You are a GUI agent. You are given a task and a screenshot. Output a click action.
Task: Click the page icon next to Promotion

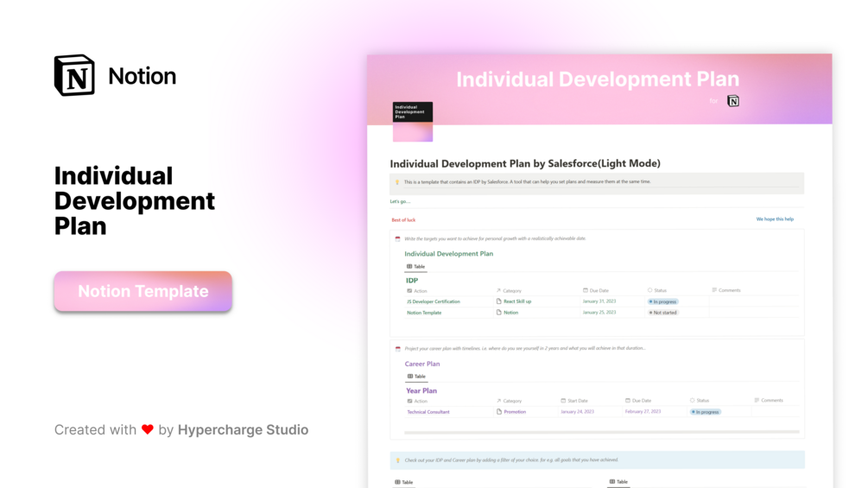pyautogui.click(x=498, y=412)
